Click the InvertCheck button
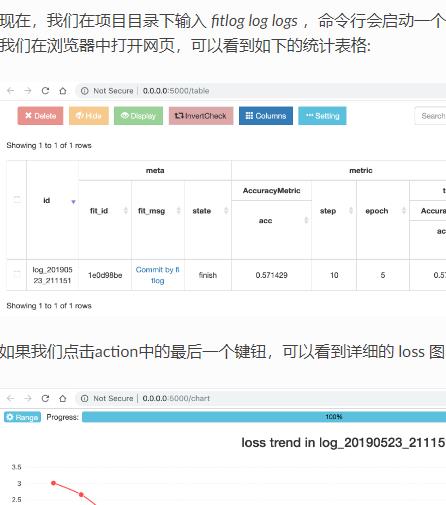This screenshot has width=446, height=505. click(x=201, y=116)
